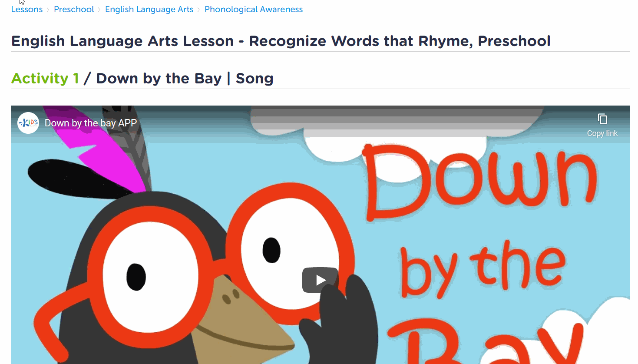Viewport: 638px width, 364px height.
Task: Click the chevron after English Language Arts
Action: [x=199, y=10]
